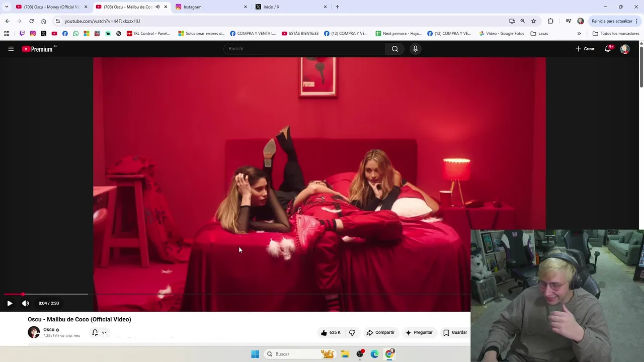Expand hidden bookmarks chevron
Image resolution: width=644 pixels, height=362 pixels.
tap(579, 34)
